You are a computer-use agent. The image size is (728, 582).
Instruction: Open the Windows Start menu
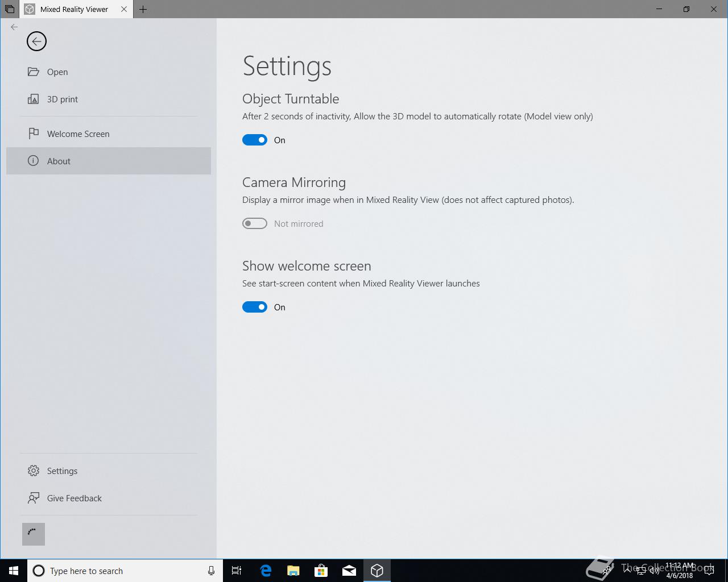coord(14,571)
